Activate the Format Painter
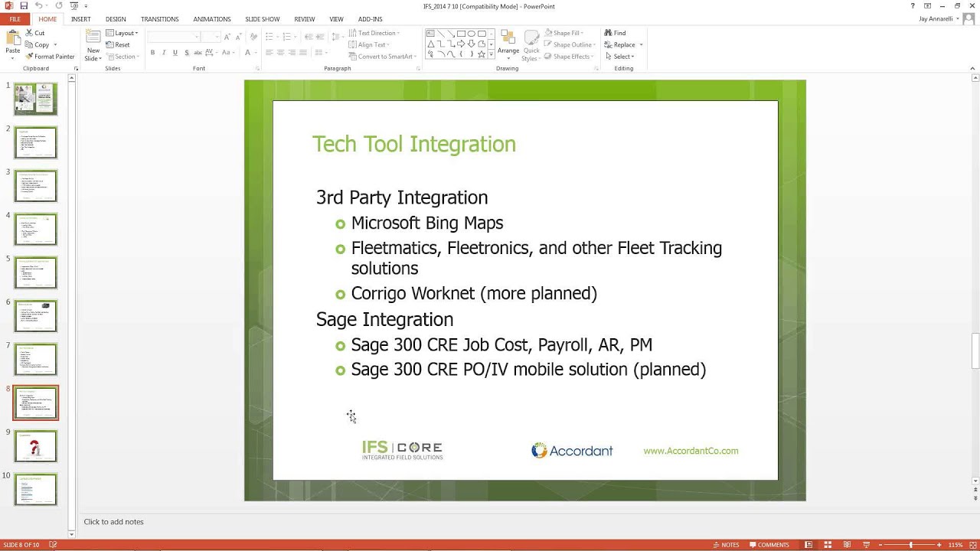 click(x=50, y=57)
